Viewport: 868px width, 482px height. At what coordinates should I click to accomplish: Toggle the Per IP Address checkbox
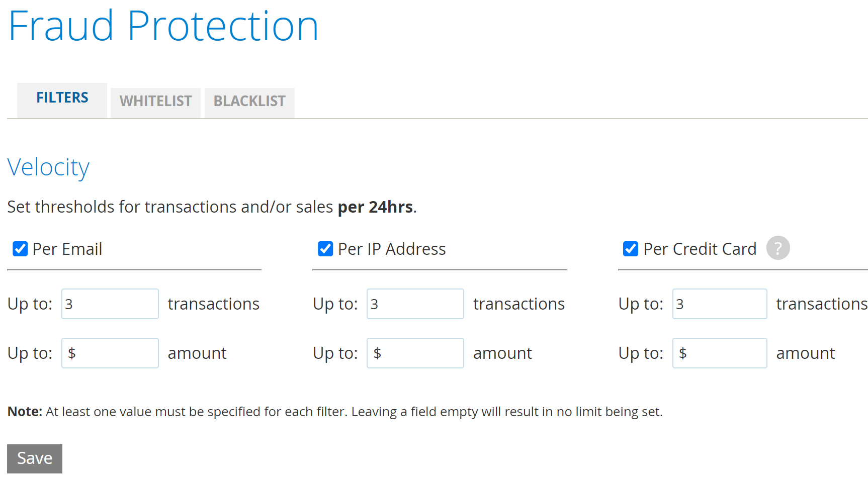click(325, 249)
